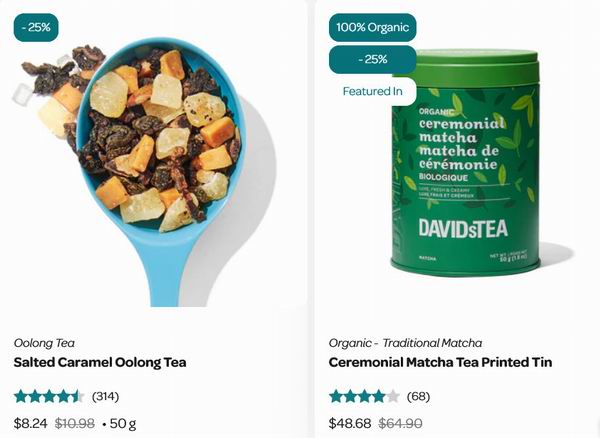Open the (314) reviews count
The image size is (600, 438).
[x=105, y=396]
